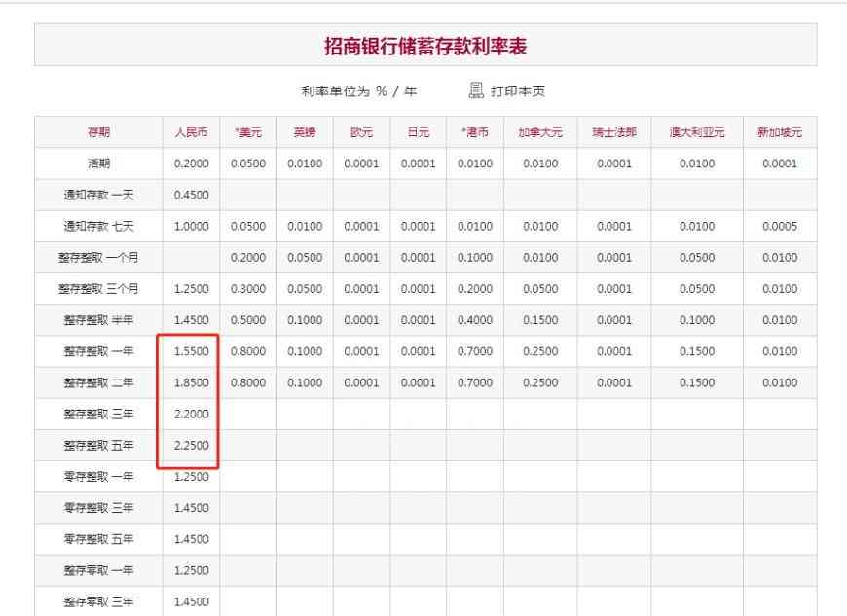Select the 整存整取 五年 row label

[x=99, y=446]
